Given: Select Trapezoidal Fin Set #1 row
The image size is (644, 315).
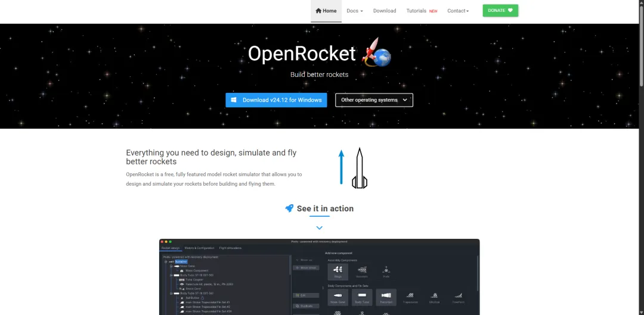Looking at the screenshot, I should coord(208,302).
